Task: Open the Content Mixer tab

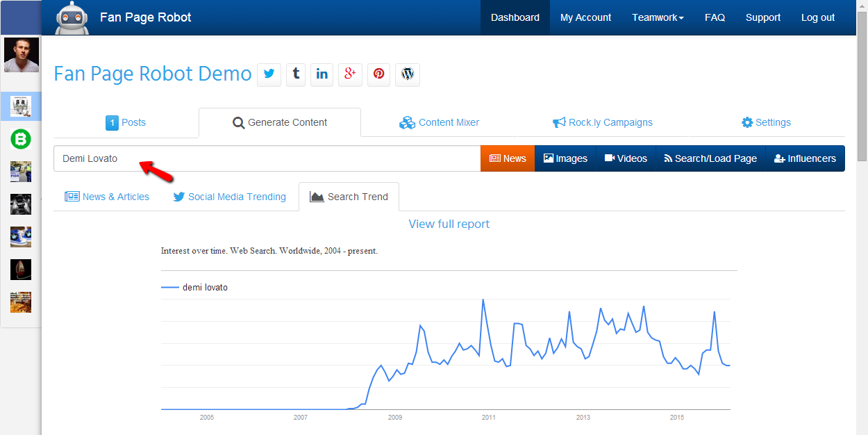Action: coord(440,122)
